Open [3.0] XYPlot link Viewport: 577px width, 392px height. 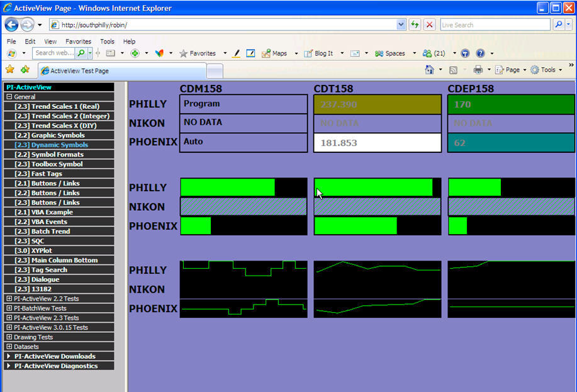pos(33,250)
